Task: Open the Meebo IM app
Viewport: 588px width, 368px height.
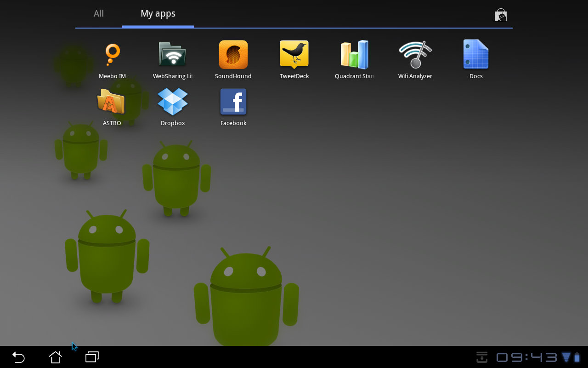Action: [x=112, y=55]
